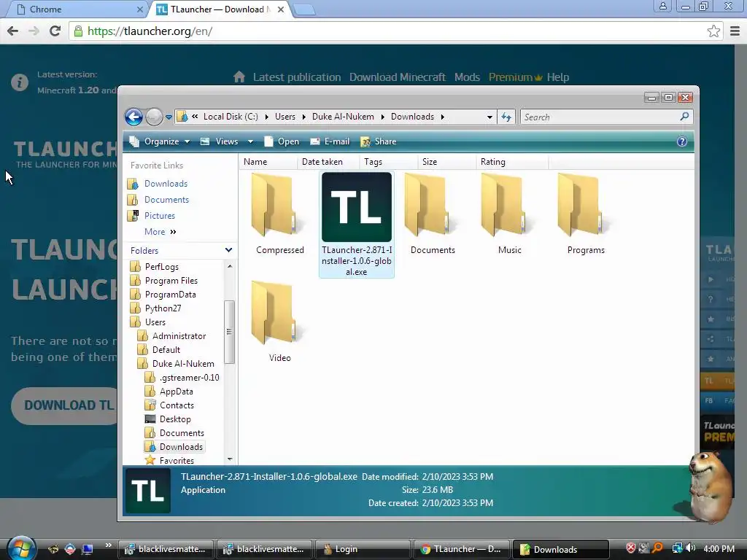
Task: Sort by the Name column header
Action: (268, 162)
